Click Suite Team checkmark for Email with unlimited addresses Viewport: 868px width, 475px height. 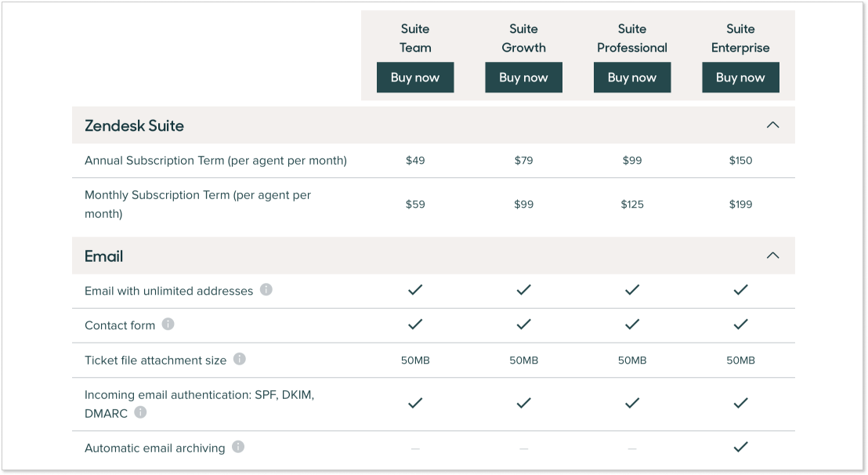415,289
